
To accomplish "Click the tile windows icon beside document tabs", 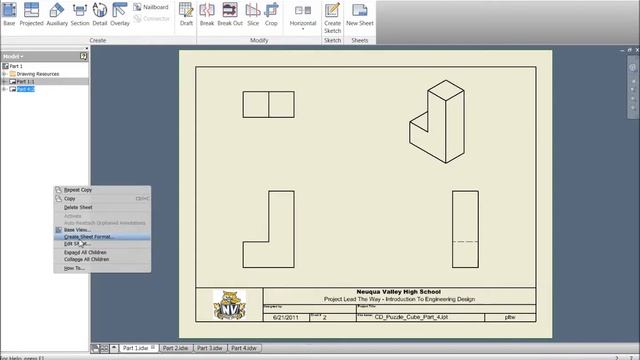I will [104, 348].
